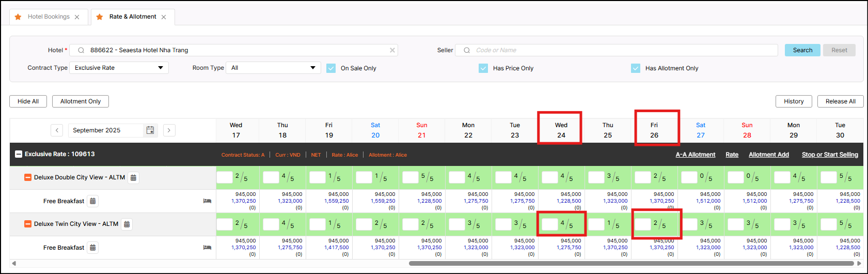Screen dimensions: 868x274
Task: Open calendar icon beside Deluxe Double City View
Action: pyautogui.click(x=133, y=178)
